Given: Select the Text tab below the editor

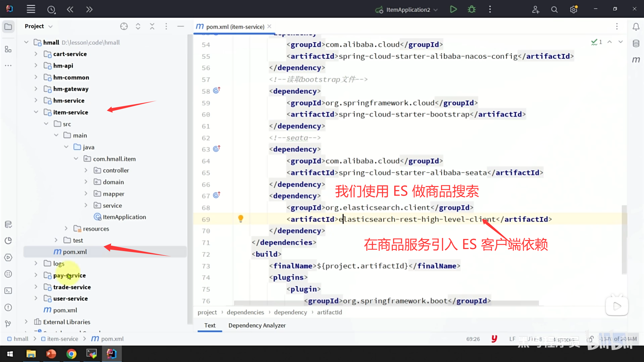Looking at the screenshot, I should tap(210, 325).
